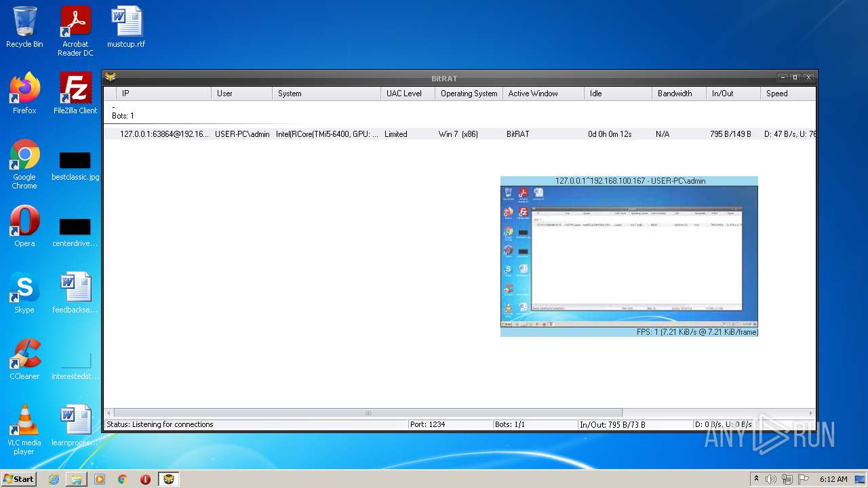Launch VLC media player shortcut
This screenshot has height=488, width=868.
coord(24,430)
